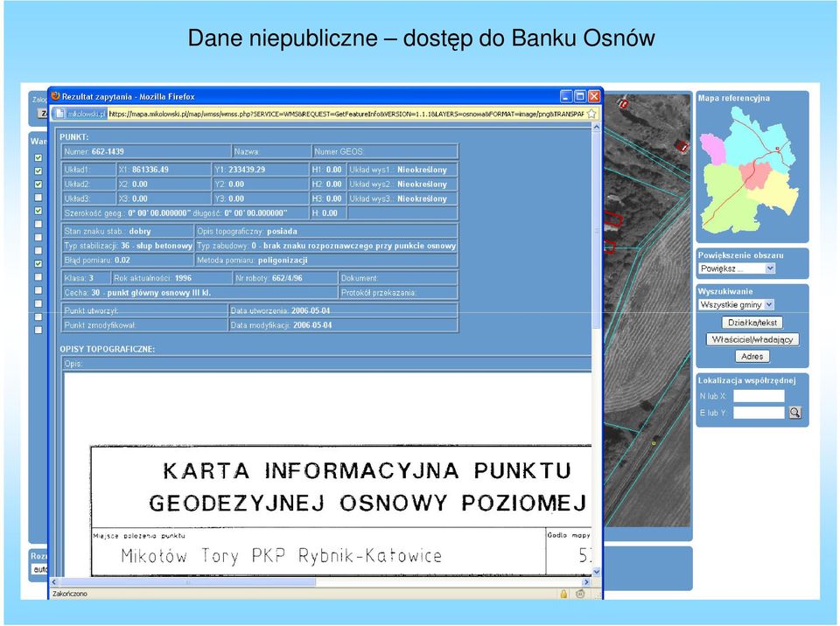Click the 'OPISY TOPOGRAFICZNE:' heading
840x626 pixels.
(107, 349)
